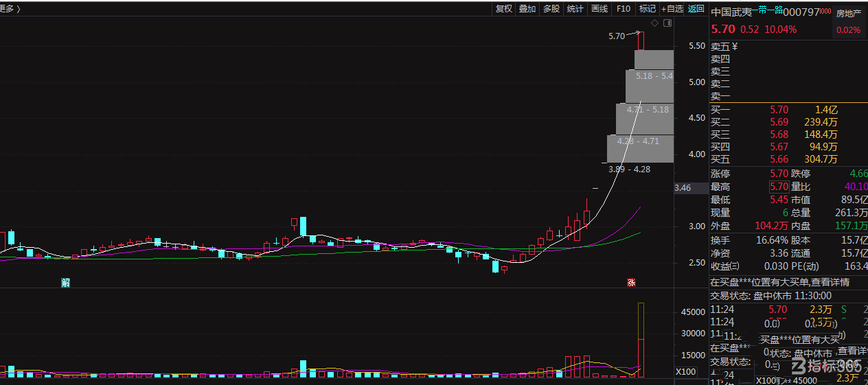Click the 买一 price 5.70
Screen dimensions: 868x385
779,110
